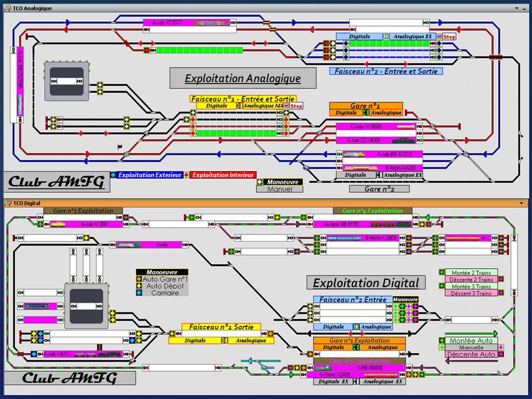The image size is (532, 399).
Task: Click the locomotive image in the A-Jak-CC14005 block
Action: tap(404, 140)
